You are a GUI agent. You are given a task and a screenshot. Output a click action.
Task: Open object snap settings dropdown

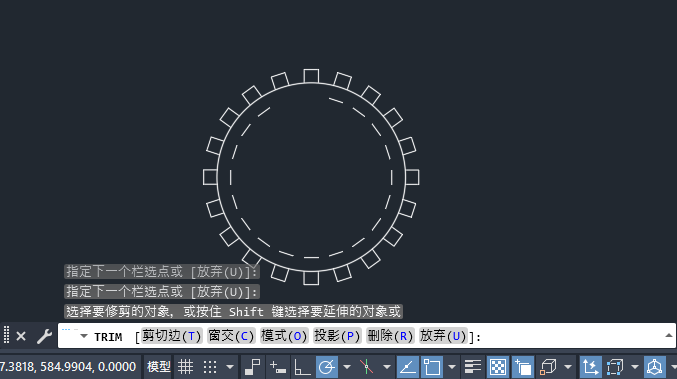click(452, 367)
